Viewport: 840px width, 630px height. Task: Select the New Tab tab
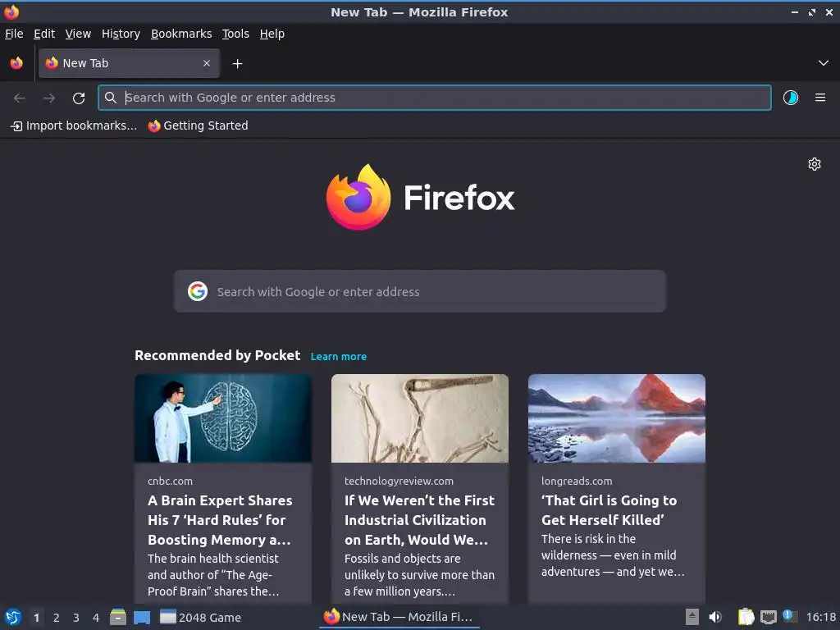tap(129, 63)
